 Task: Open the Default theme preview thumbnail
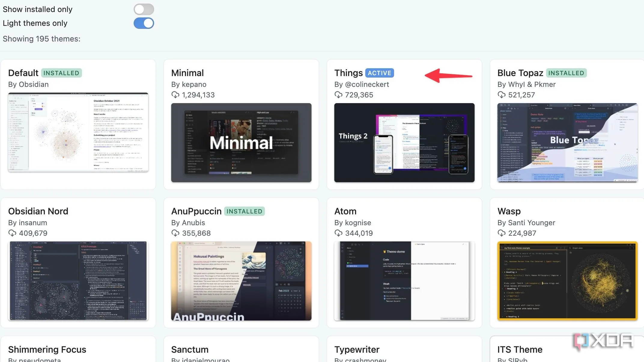coord(78,132)
